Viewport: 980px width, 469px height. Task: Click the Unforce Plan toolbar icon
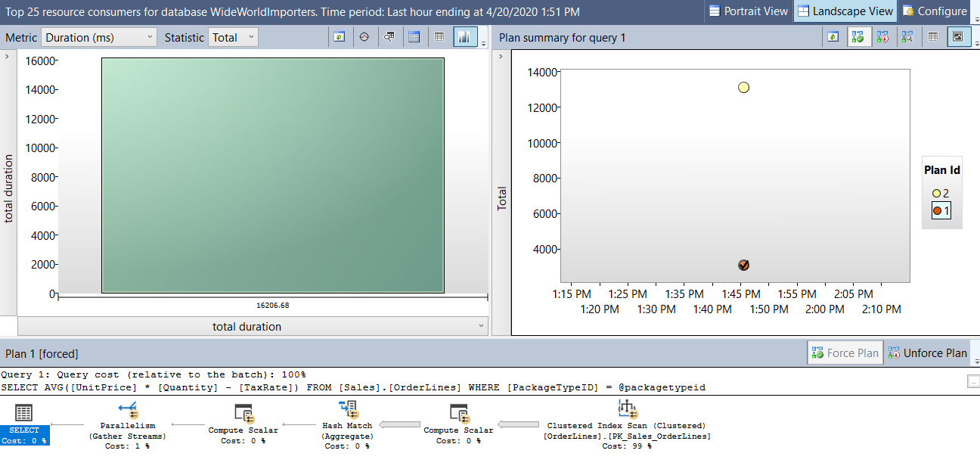tap(883, 36)
